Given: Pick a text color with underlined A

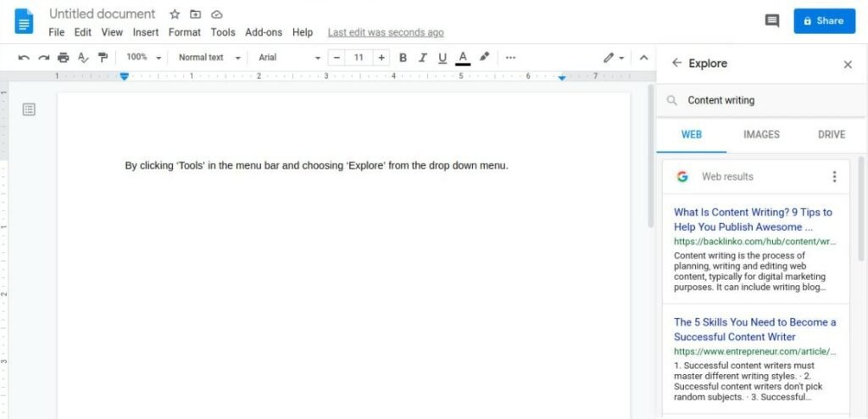Looking at the screenshot, I should tap(463, 58).
